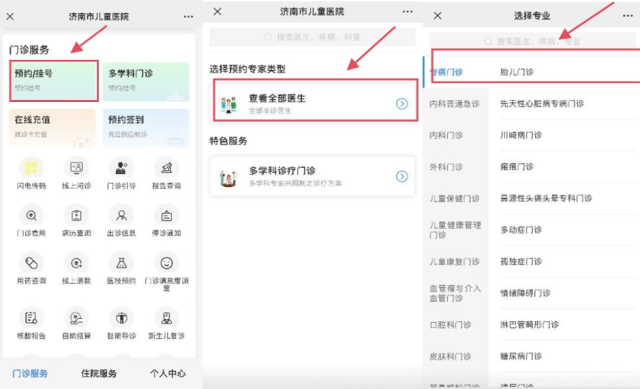Open the 线上退款 online refund icon
Viewport: 640px width, 389px height.
pyautogui.click(x=76, y=263)
